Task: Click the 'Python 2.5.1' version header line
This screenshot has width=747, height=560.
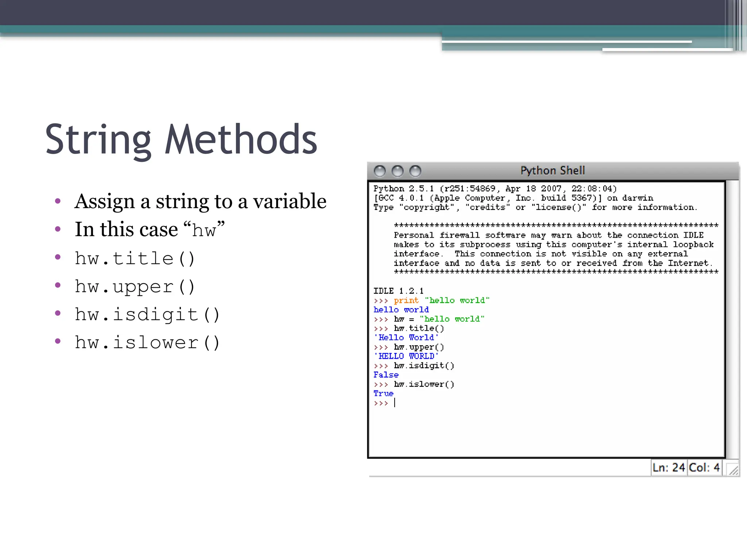Action: pyautogui.click(x=495, y=188)
